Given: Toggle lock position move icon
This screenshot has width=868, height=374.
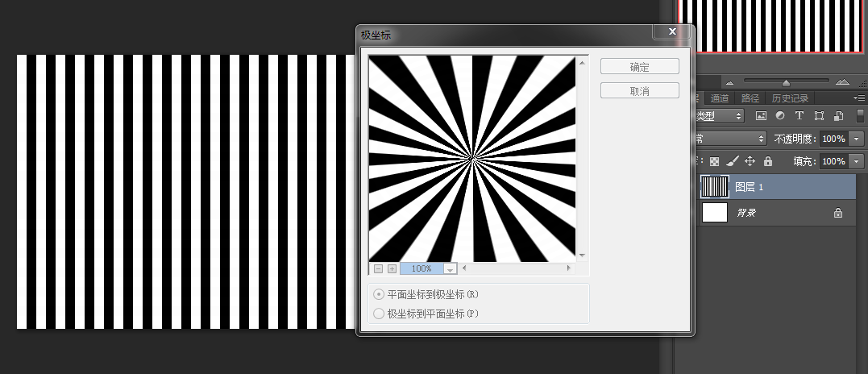Looking at the screenshot, I should [750, 161].
